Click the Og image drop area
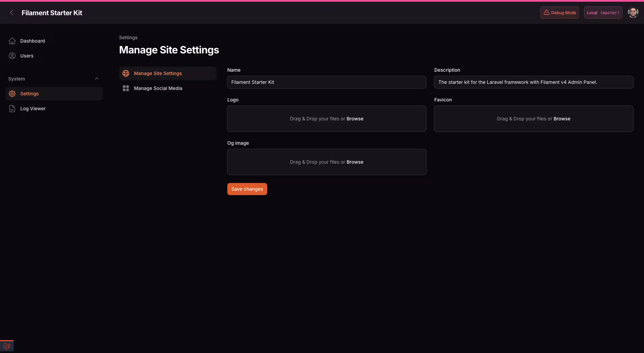 327,162
